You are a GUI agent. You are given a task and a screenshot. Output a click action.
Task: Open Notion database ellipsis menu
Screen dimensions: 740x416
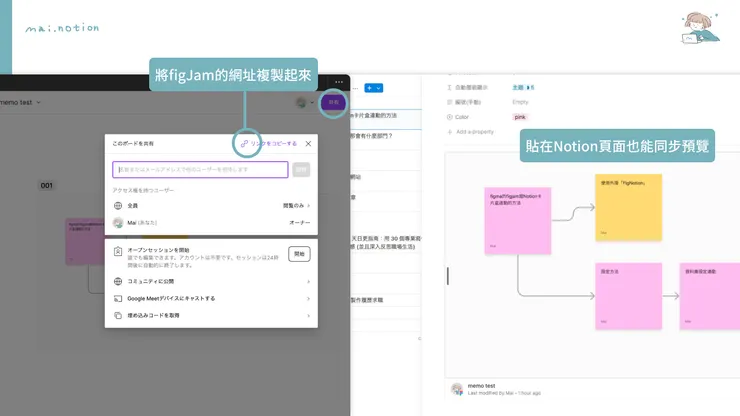[355, 88]
